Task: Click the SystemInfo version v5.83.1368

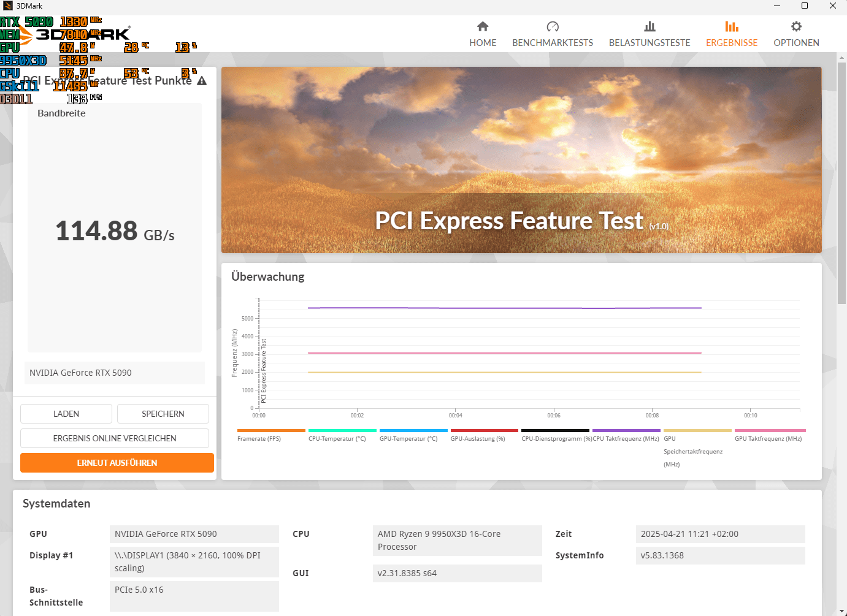Action: [x=721, y=555]
